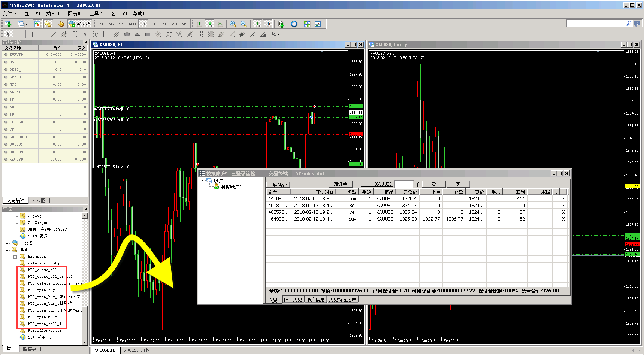The image size is (644, 355).
Task: Collapse the 脚本 scripts tree node
Action: click(x=7, y=250)
